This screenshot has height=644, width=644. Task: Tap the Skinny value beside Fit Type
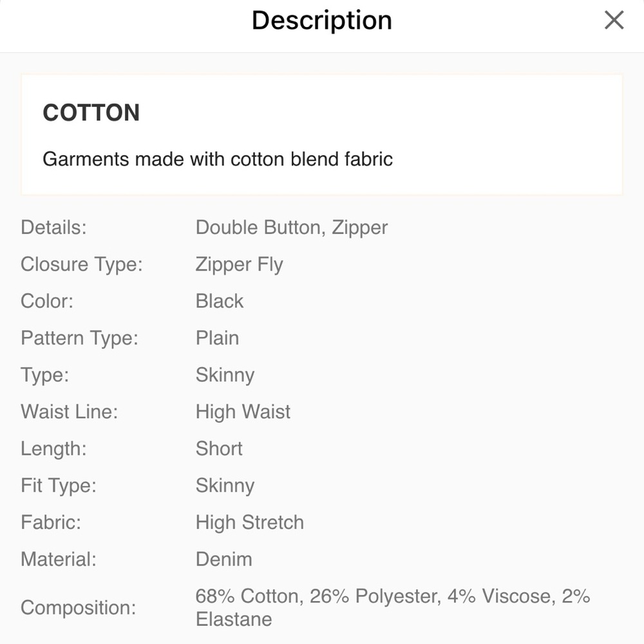[225, 486]
